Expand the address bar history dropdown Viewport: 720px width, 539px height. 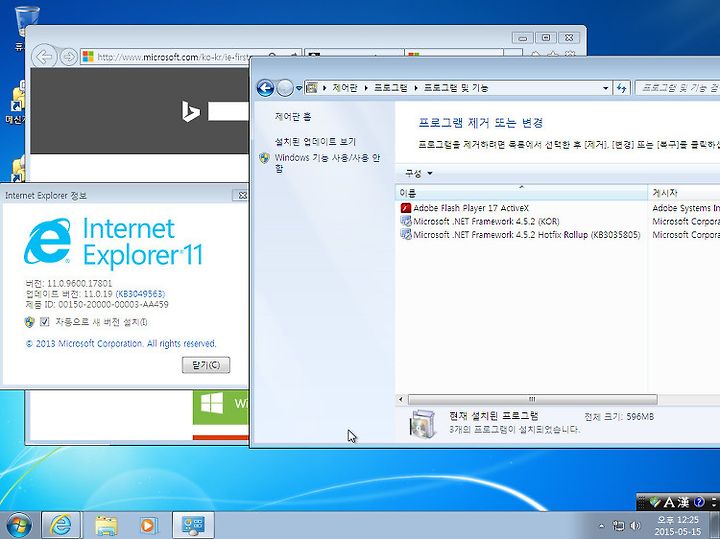[606, 88]
